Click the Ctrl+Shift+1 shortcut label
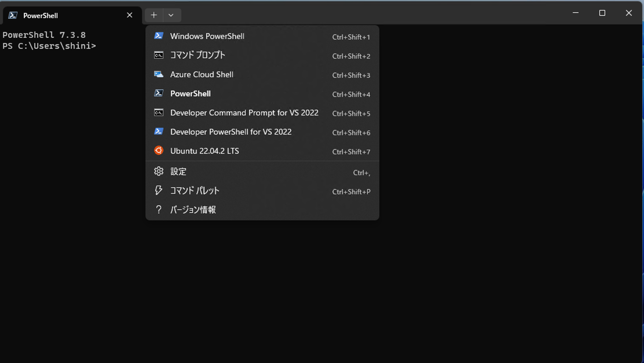 click(x=351, y=37)
